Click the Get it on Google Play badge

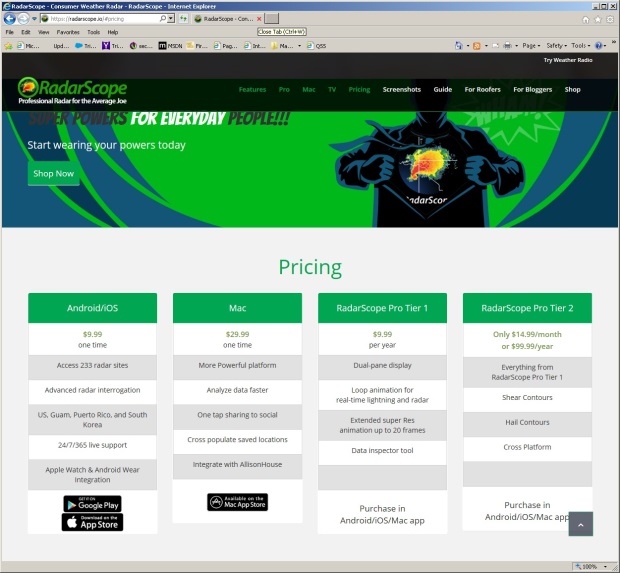click(92, 503)
